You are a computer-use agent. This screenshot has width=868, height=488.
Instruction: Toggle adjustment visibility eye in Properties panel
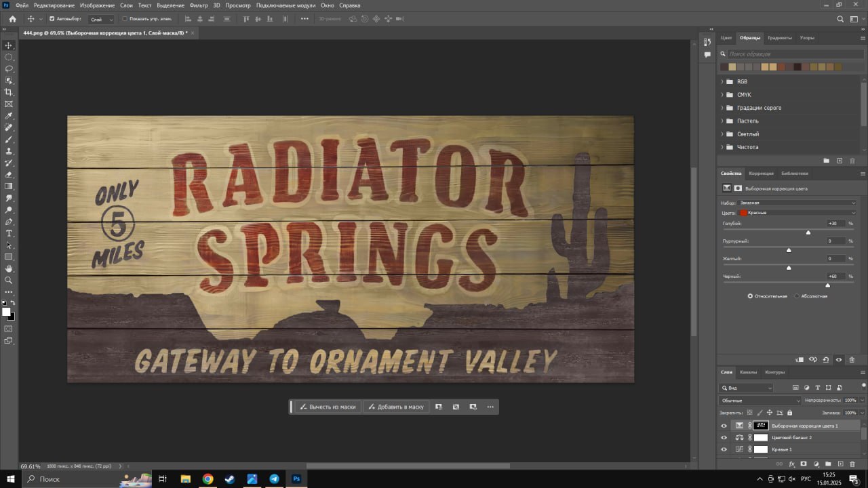(x=839, y=360)
